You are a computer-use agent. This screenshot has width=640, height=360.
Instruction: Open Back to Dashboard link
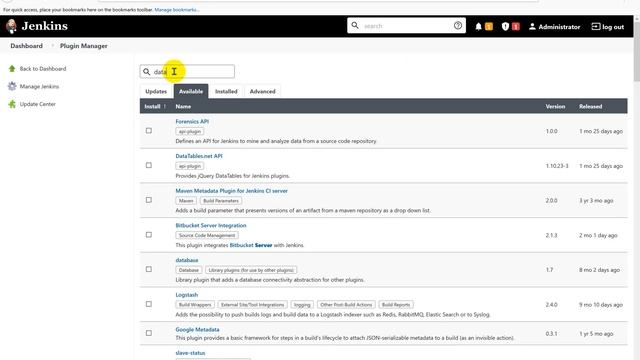coord(43,69)
